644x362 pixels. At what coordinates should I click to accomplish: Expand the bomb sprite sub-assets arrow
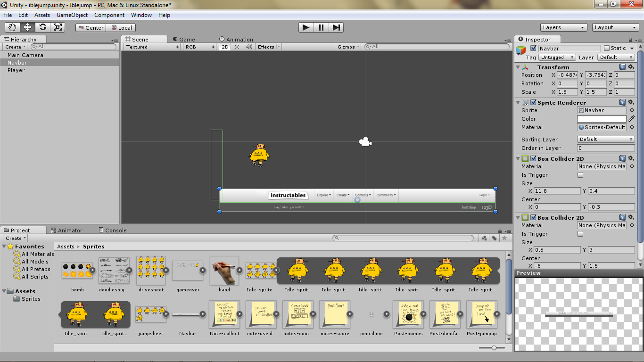pyautogui.click(x=92, y=270)
